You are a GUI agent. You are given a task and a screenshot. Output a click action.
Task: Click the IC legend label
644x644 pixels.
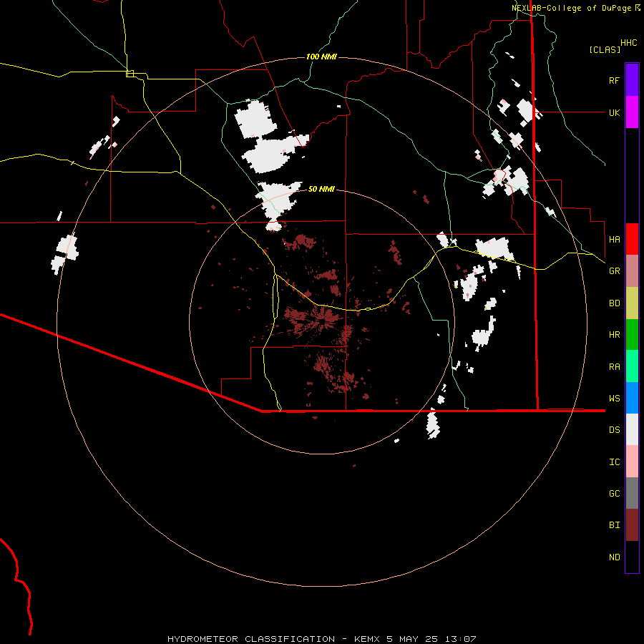click(614, 462)
